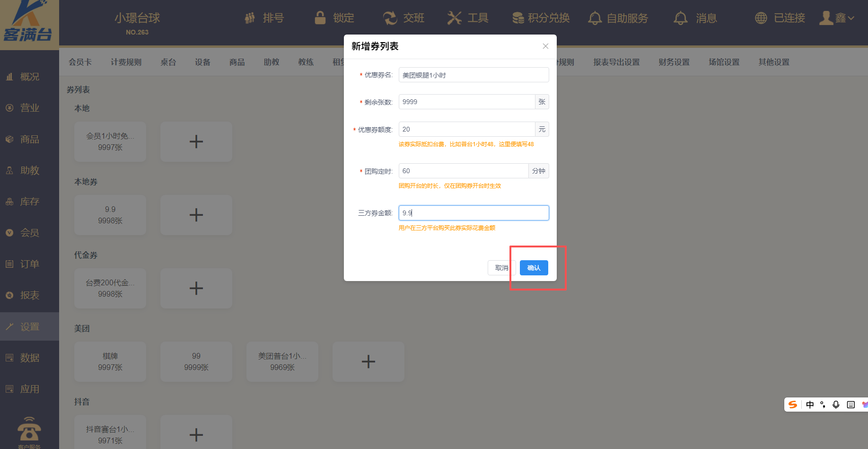Viewport: 868px width, 449px height.
Task: Click the 三方券金额 input field
Action: (473, 213)
